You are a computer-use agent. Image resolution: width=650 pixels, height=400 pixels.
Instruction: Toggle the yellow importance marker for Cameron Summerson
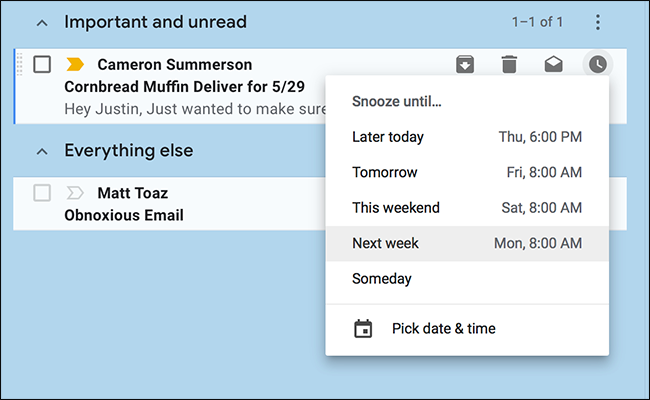tap(75, 65)
